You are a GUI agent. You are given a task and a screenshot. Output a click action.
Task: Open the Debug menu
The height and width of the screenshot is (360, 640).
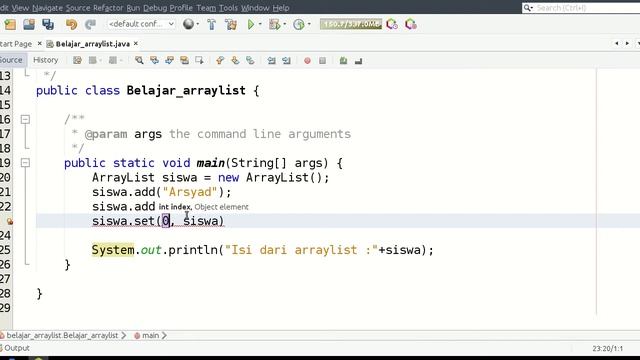[155, 8]
